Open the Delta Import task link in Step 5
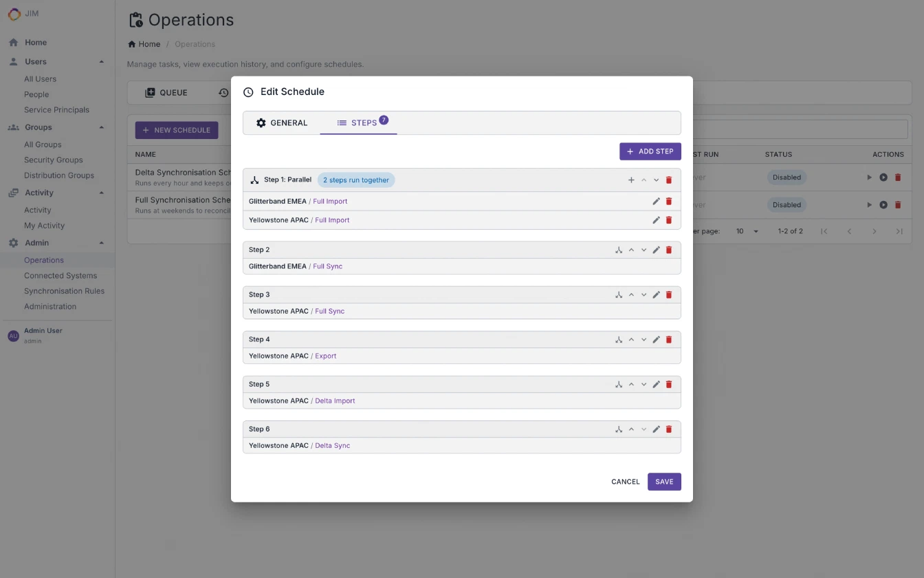 pos(335,400)
